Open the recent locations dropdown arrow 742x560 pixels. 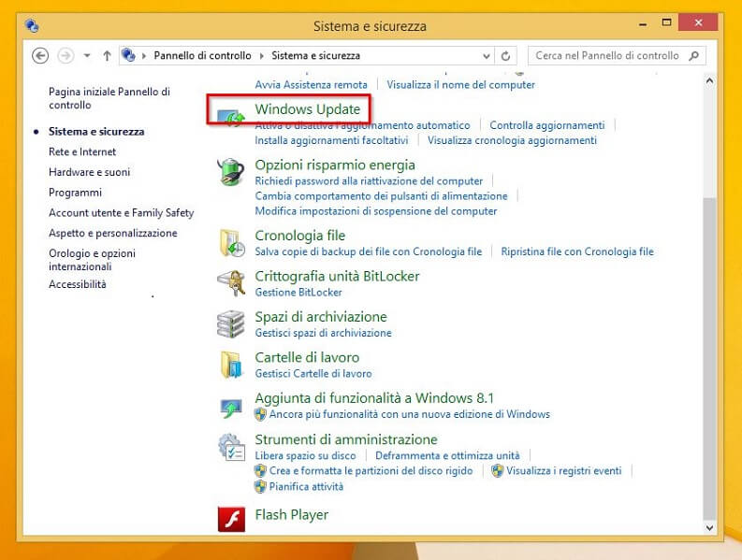pos(87,56)
